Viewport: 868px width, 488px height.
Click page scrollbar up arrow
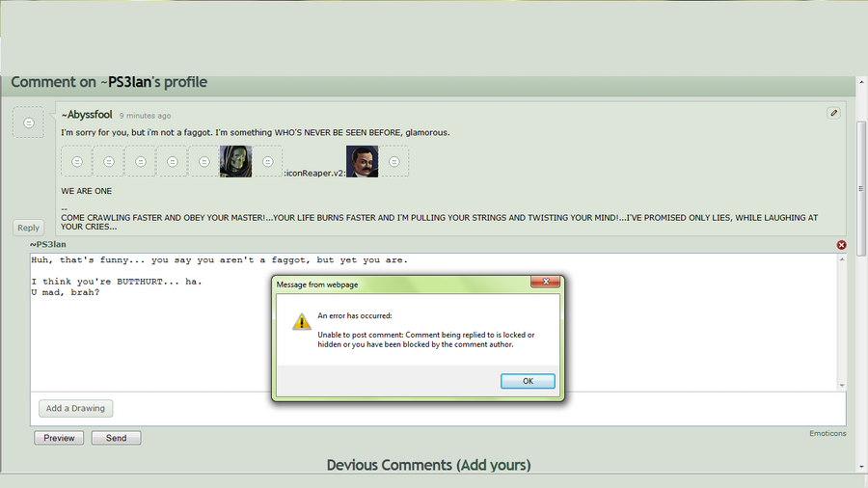pos(861,82)
